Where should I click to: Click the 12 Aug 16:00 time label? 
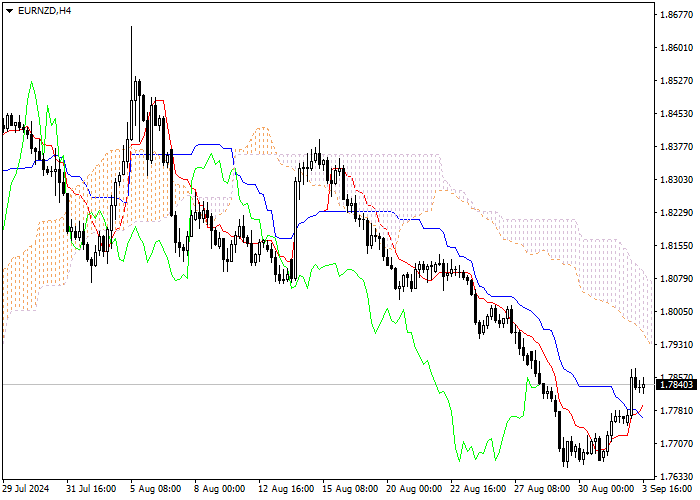pos(286,489)
